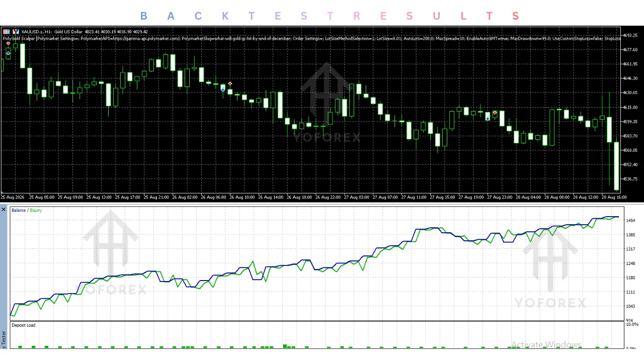The image size is (644, 362).
Task: Click the 4646.30 price axis label
Action: click(631, 78)
